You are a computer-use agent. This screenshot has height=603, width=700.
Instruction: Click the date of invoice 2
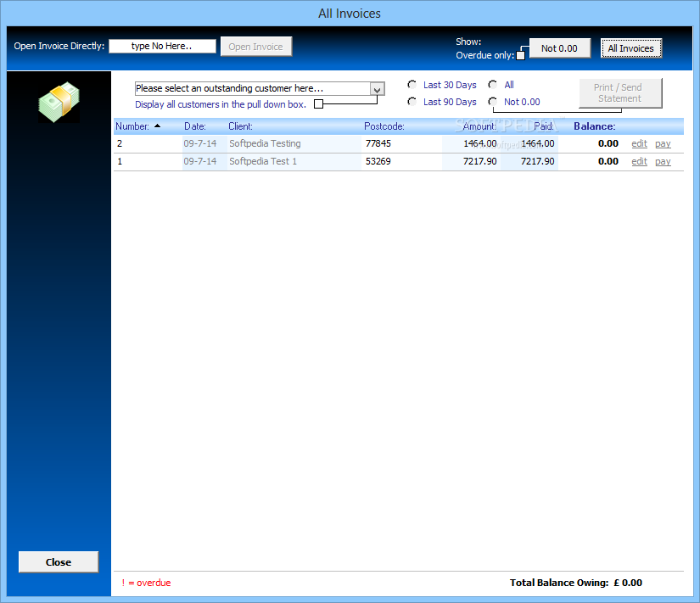point(200,143)
